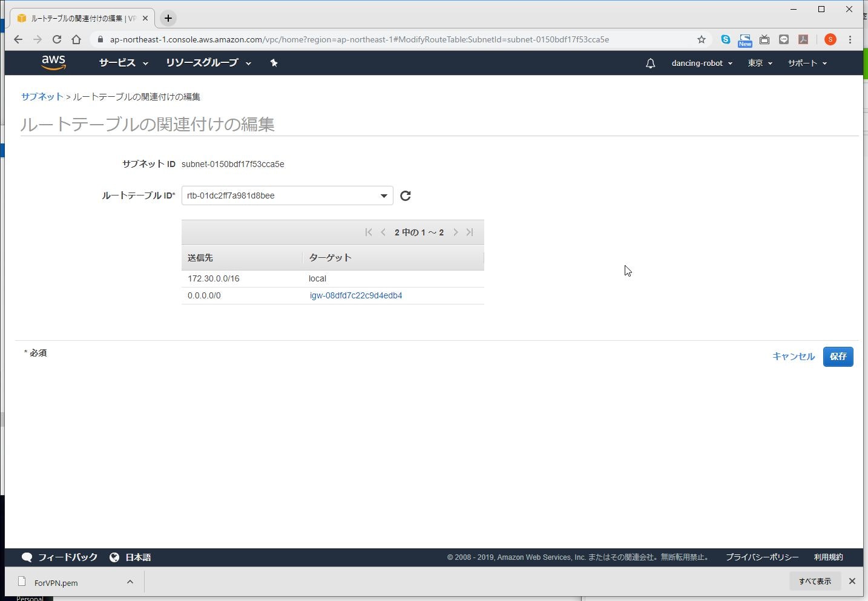This screenshot has height=601, width=868.
Task: Select the 172.30.0.0/16 destination cell
Action: [x=214, y=278]
